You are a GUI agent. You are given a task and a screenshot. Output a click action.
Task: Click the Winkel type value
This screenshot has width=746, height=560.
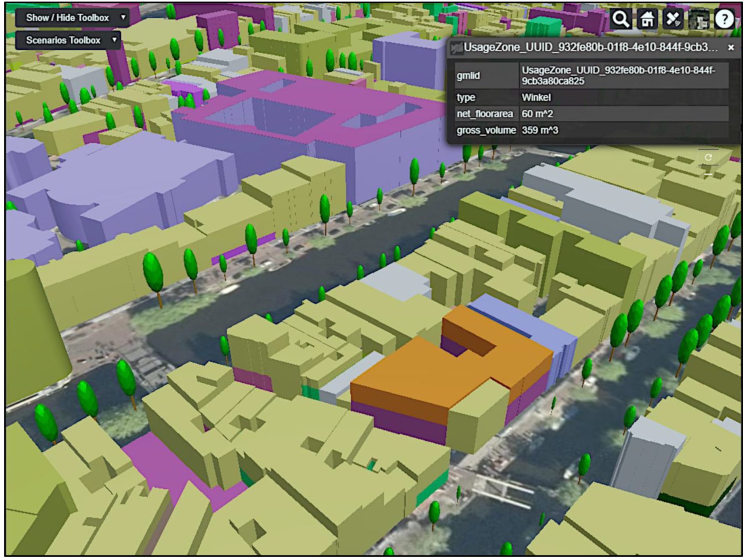point(536,97)
